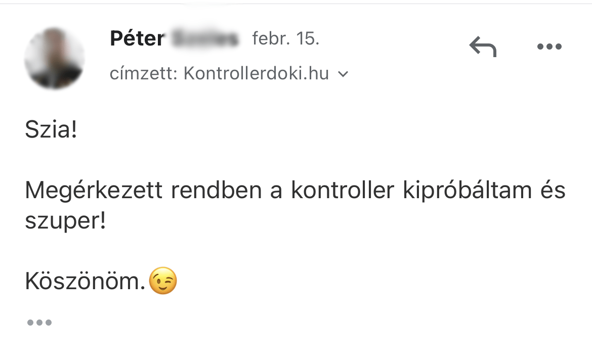
Task: Click the wink emoji after Köszönöm
Action: tap(163, 282)
